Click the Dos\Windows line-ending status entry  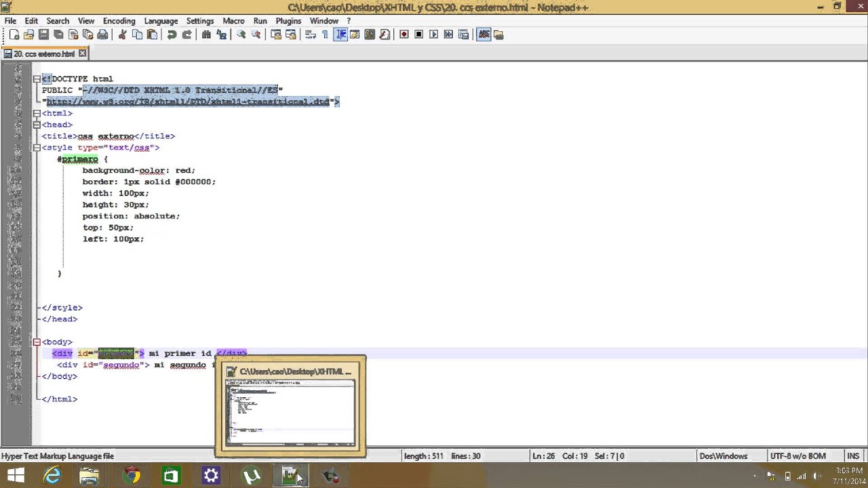point(723,456)
